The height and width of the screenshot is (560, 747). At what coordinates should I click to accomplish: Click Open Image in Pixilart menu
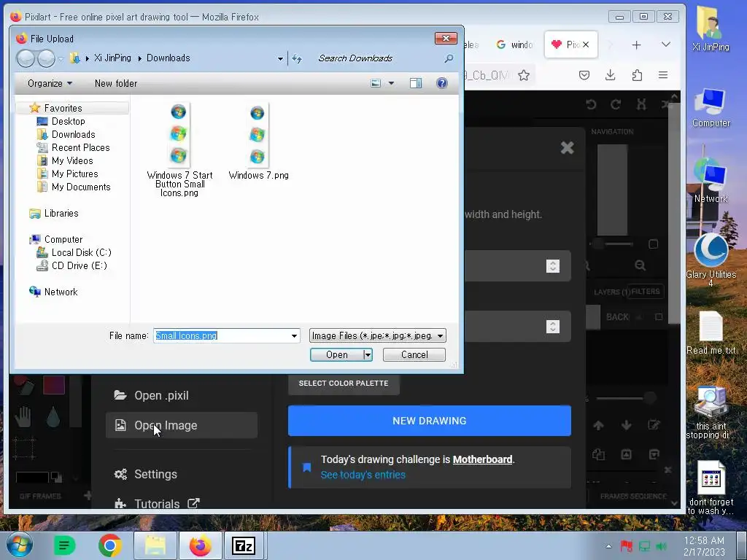pos(181,425)
